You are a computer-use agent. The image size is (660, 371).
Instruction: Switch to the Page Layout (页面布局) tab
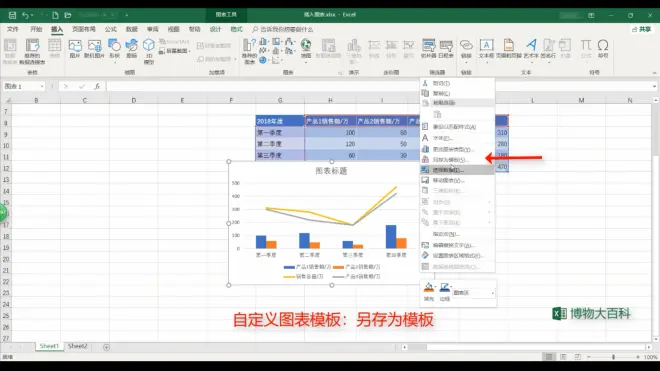click(84, 29)
